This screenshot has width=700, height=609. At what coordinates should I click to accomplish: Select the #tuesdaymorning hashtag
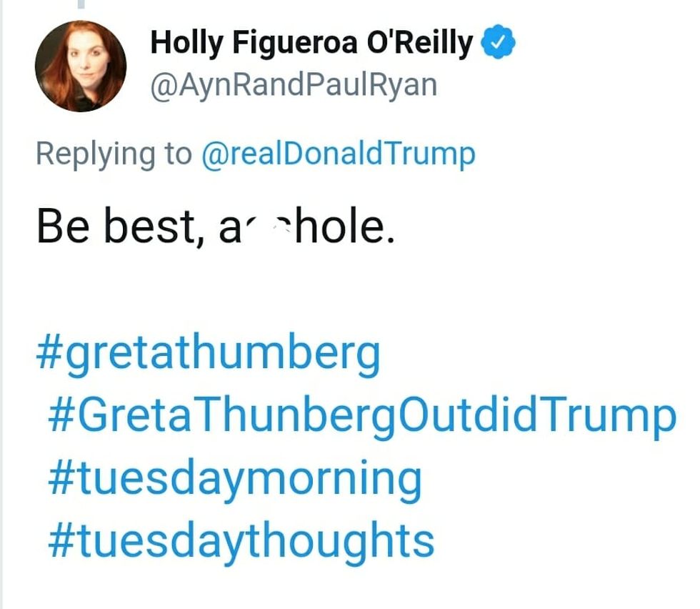point(234,479)
